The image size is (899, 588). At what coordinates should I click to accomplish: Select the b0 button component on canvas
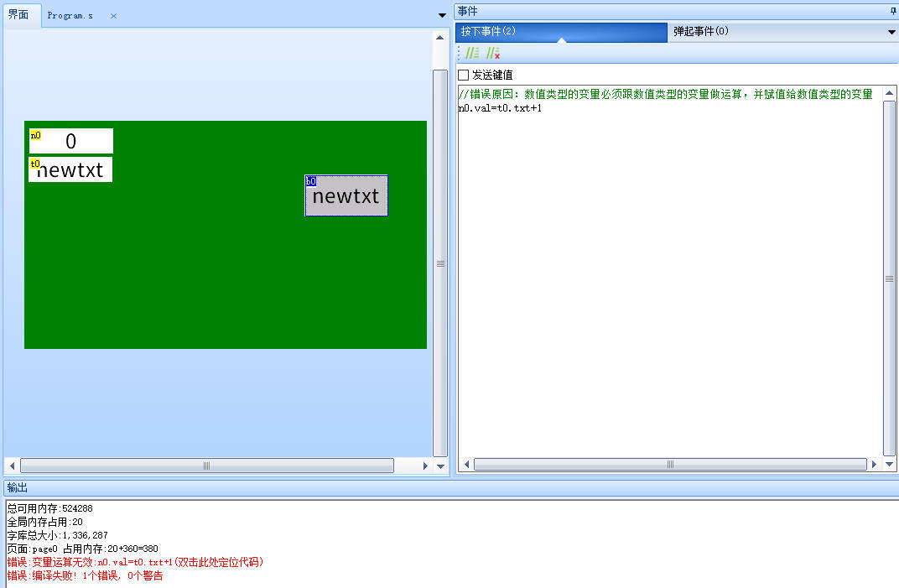tap(346, 196)
